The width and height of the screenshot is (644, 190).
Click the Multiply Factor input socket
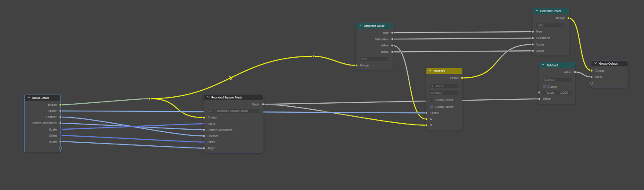click(x=426, y=113)
